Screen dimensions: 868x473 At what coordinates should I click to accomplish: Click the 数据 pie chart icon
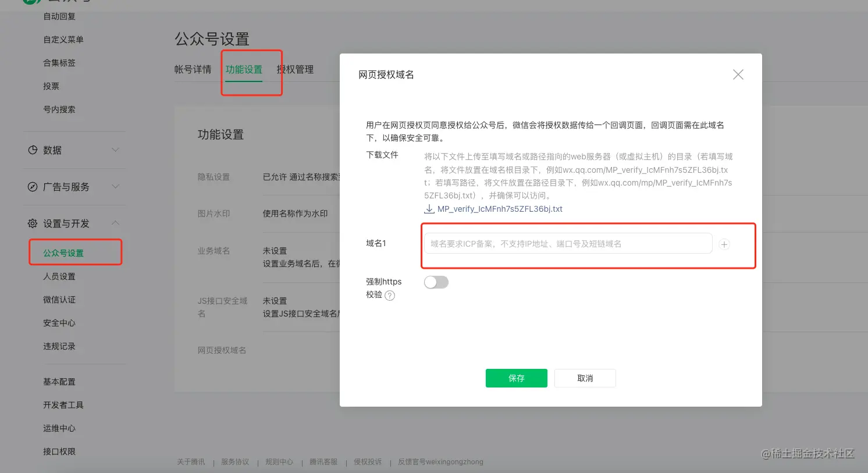33,150
